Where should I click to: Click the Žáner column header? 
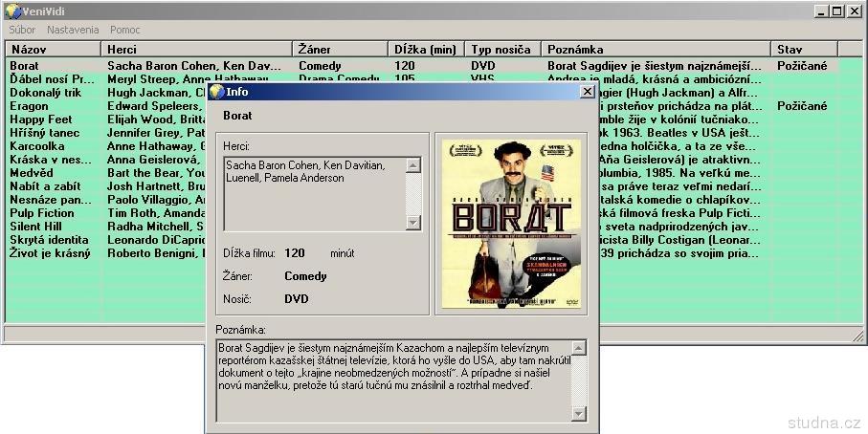pos(340,49)
